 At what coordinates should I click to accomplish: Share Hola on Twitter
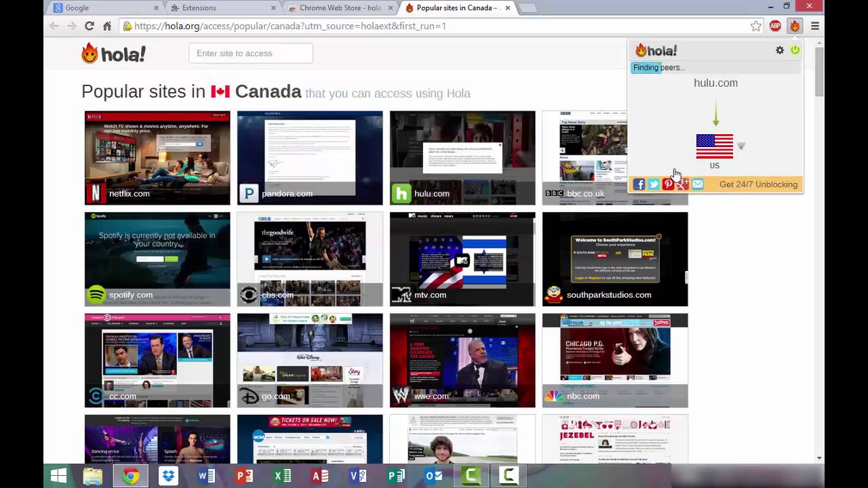coord(654,184)
